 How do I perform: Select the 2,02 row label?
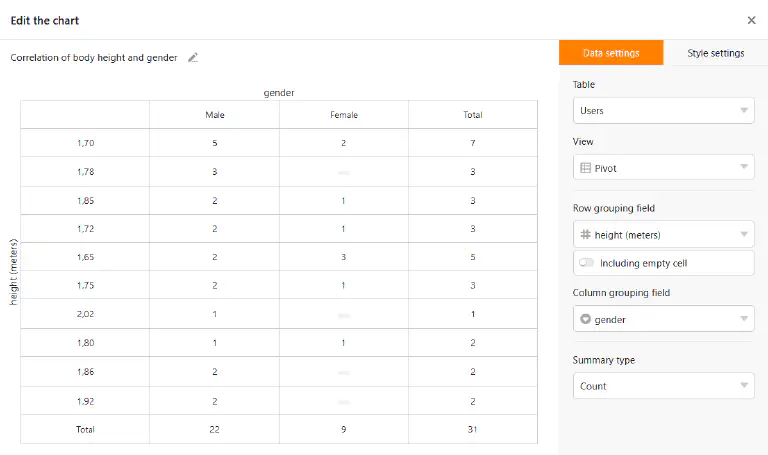click(x=85, y=314)
